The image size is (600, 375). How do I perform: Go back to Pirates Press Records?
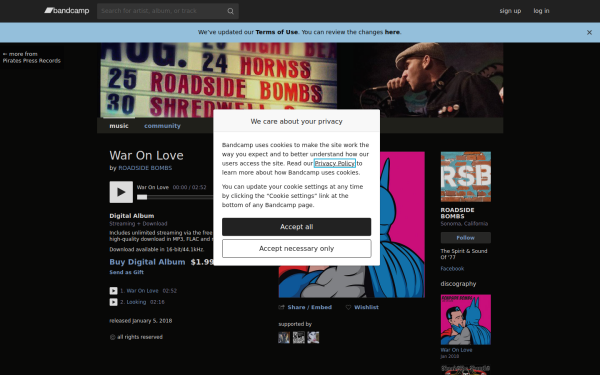31,57
